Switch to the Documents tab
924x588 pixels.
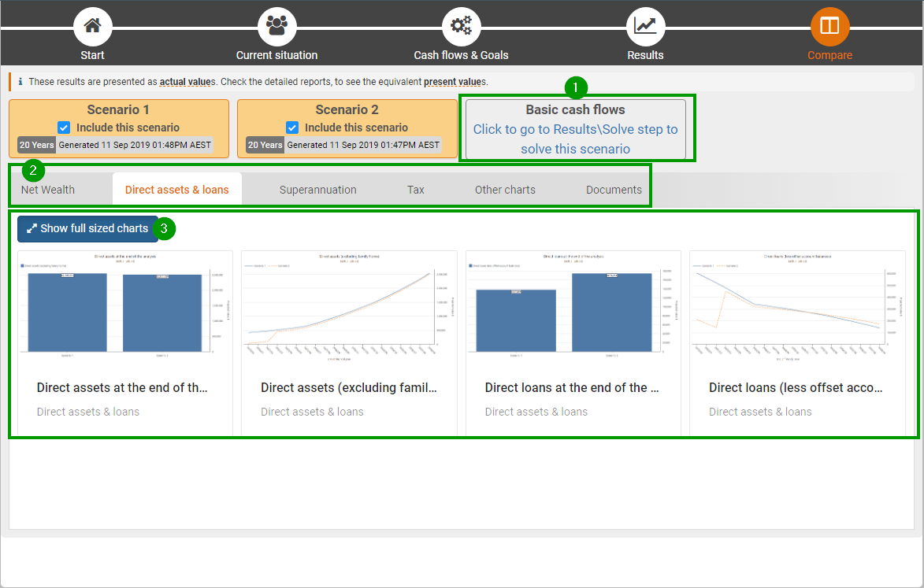[x=614, y=190]
